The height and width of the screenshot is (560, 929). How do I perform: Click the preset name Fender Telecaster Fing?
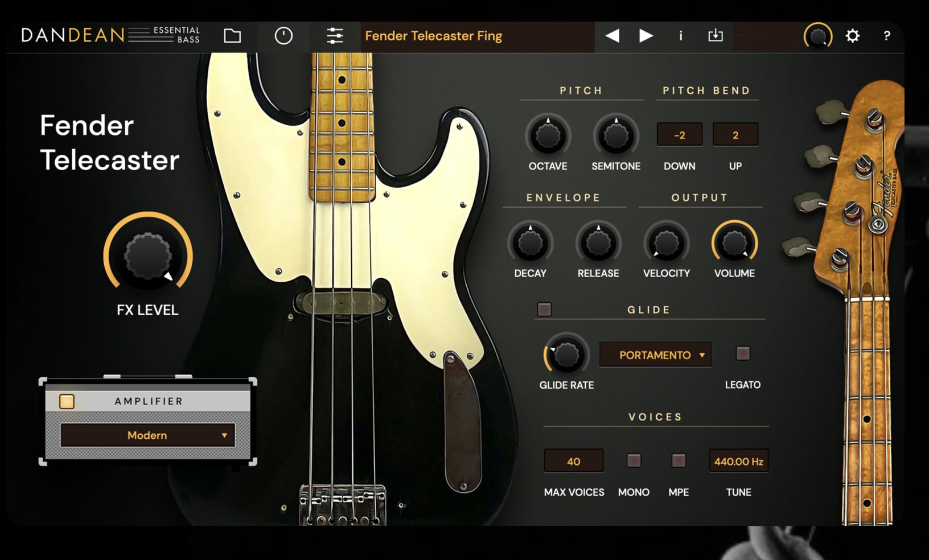tap(434, 36)
